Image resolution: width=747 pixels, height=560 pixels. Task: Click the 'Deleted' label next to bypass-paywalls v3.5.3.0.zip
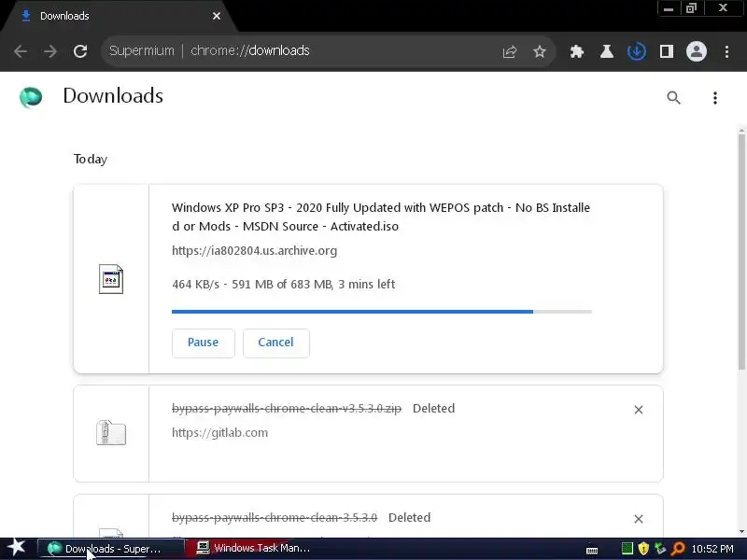pos(433,409)
